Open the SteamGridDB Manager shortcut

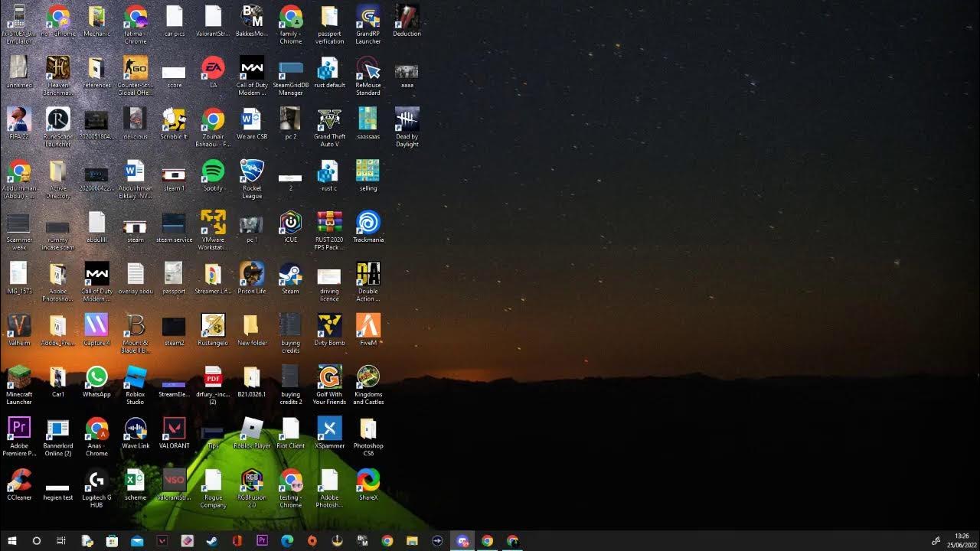[291, 76]
